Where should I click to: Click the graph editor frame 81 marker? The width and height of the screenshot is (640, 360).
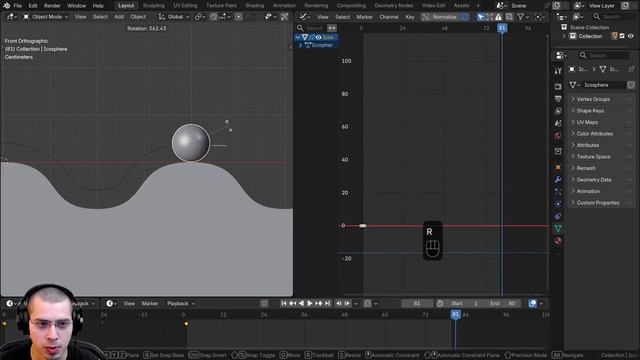pos(502,28)
